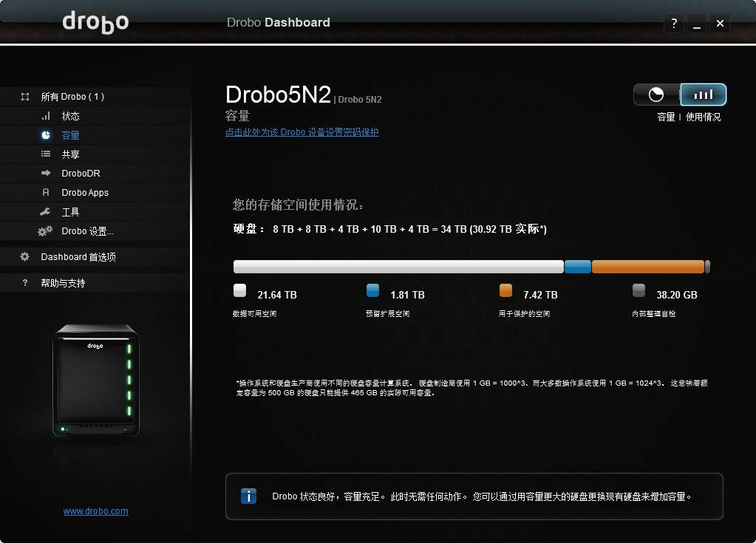Image resolution: width=756 pixels, height=543 pixels.
Task: Open www.drobo.com link
Action: [x=95, y=511]
